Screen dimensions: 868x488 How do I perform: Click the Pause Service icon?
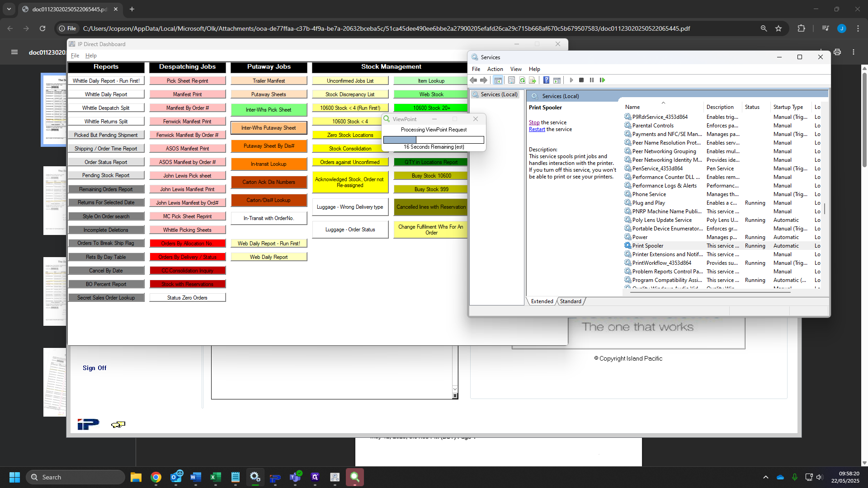pos(592,80)
